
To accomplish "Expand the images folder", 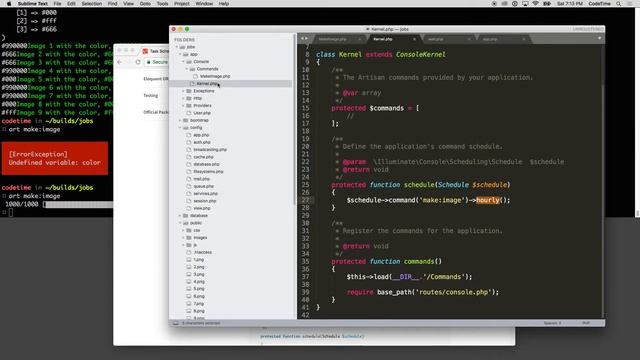I will point(183,238).
